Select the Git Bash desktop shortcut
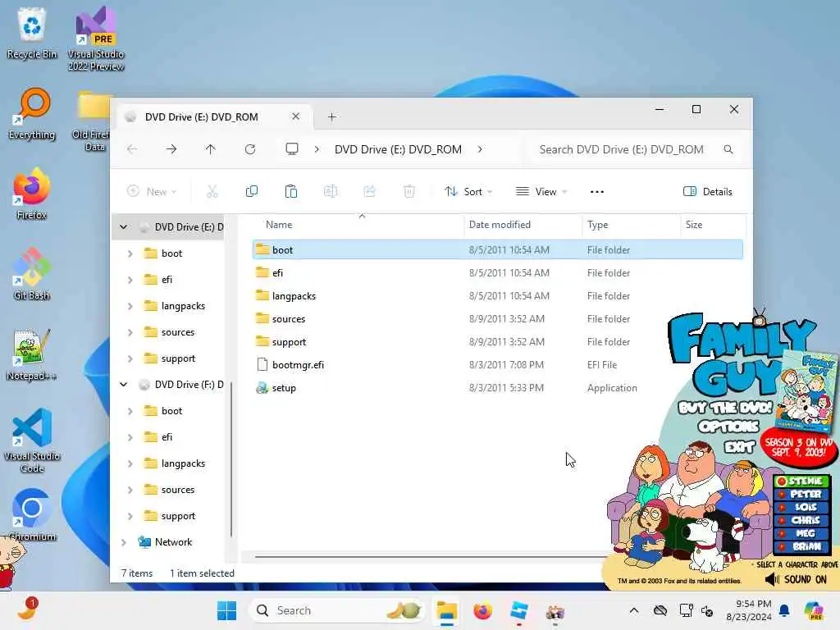This screenshot has width=840, height=630. coord(32,274)
